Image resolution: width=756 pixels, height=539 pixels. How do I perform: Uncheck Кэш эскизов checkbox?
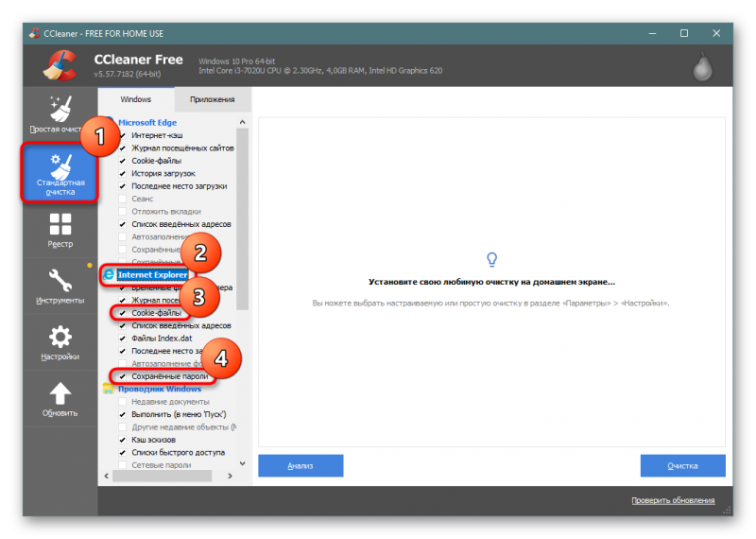tap(123, 440)
